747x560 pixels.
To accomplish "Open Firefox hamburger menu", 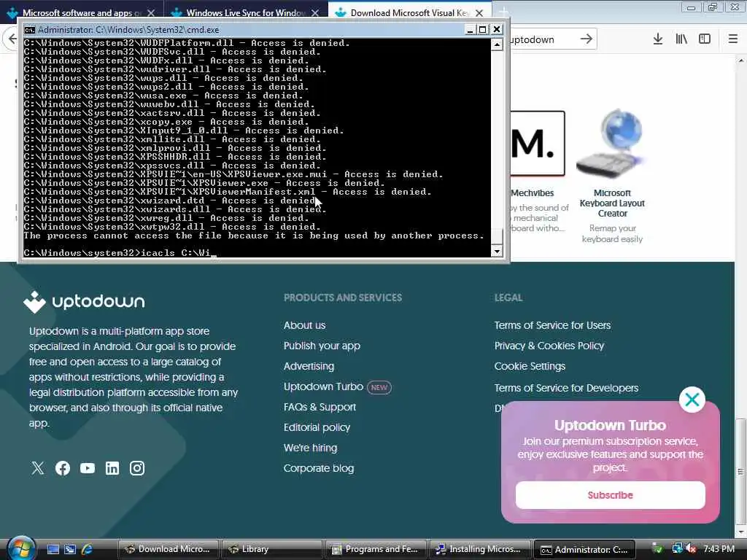I will 732,39.
